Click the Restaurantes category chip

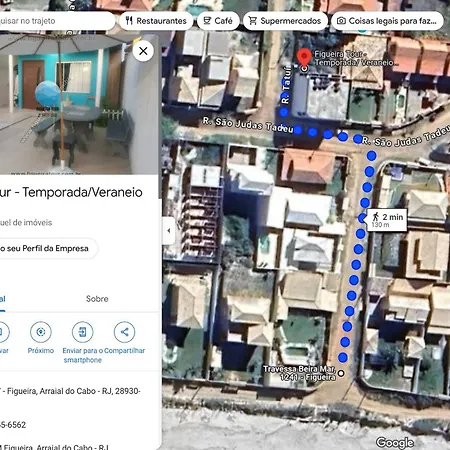click(156, 21)
